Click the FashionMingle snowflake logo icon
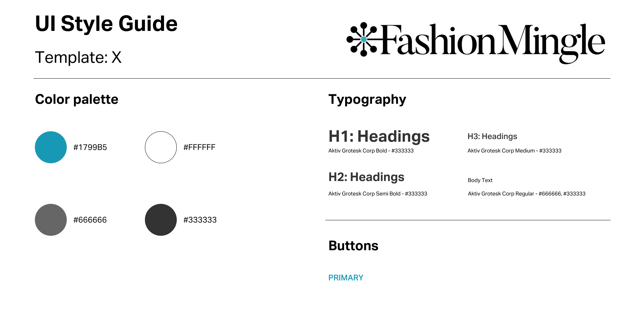Viewport: 644px width, 312px height. [364, 39]
